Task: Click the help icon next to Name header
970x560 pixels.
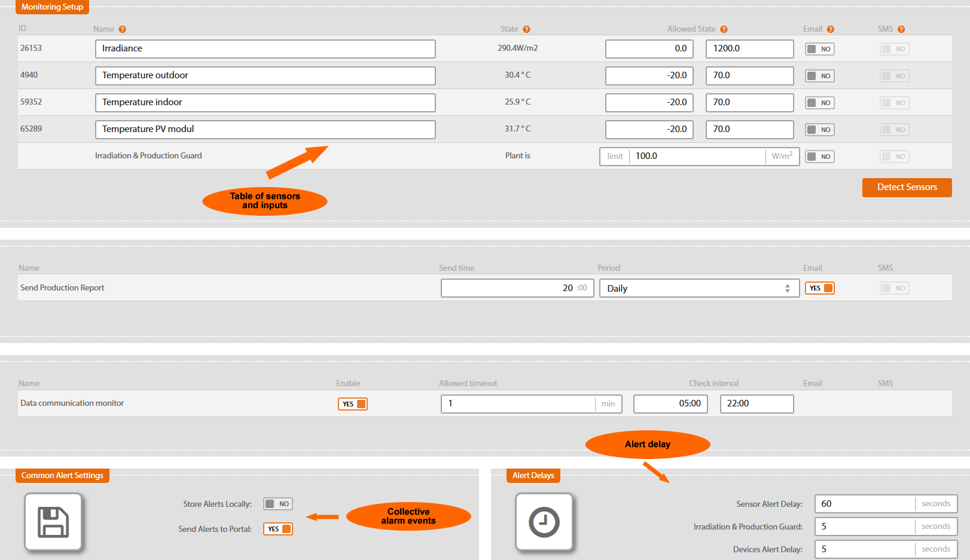Action: (122, 29)
